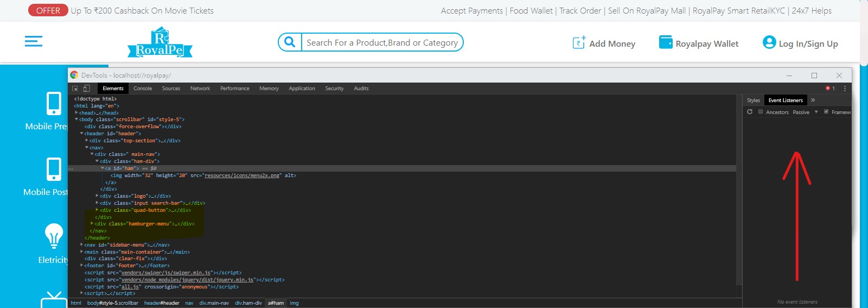Click the Log In user avatar icon
Screen dimensions: 868x308
coord(769,42)
